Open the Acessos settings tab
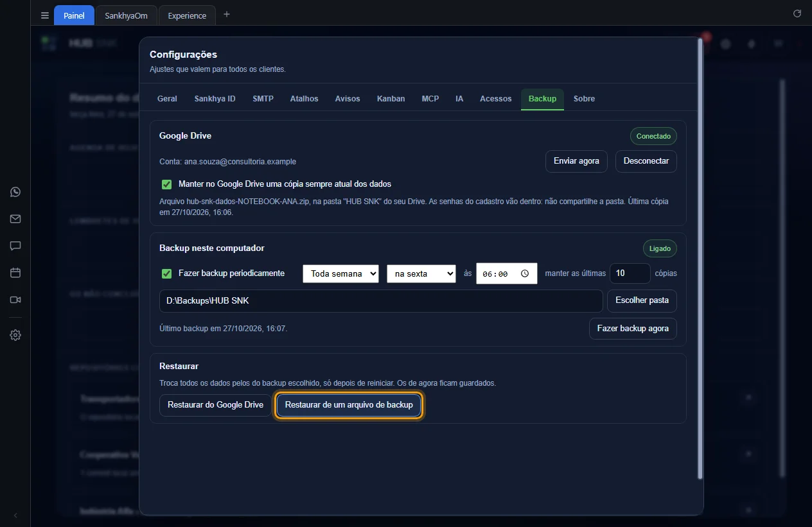Screen dimensions: 812x527 point(496,99)
